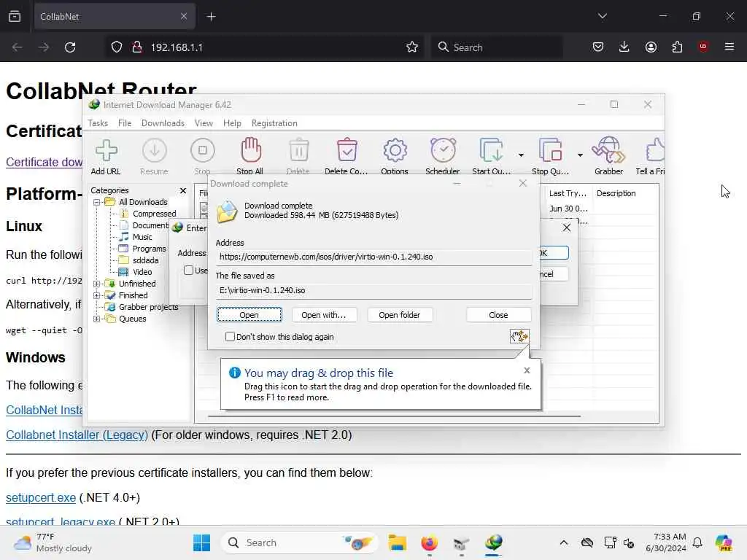Open the Help menu
Image resolution: width=747 pixels, height=560 pixels.
tap(232, 123)
